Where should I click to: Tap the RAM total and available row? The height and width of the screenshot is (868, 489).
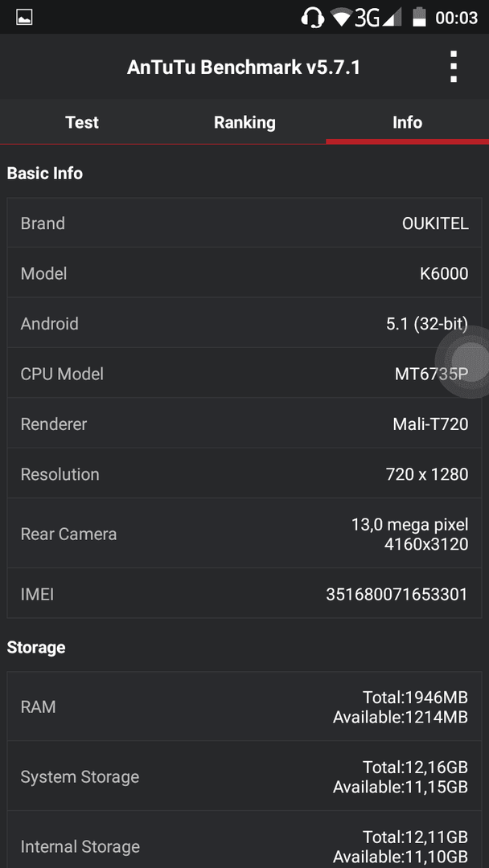pyautogui.click(x=244, y=707)
